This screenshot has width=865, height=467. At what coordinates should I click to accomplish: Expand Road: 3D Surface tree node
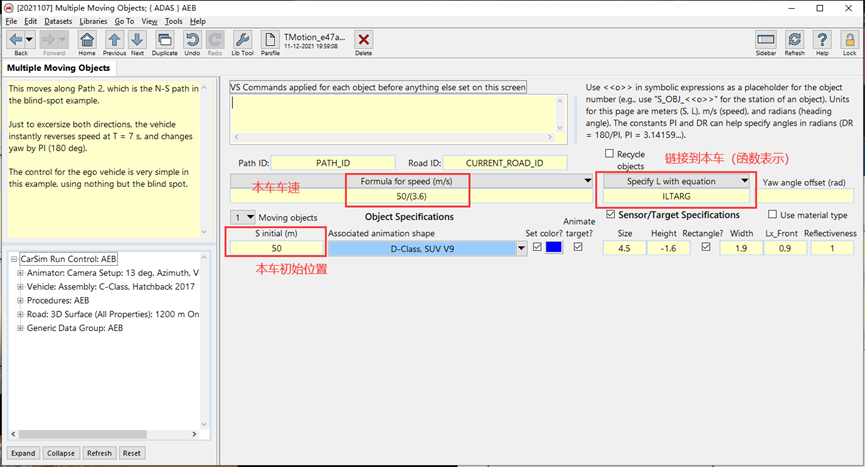coord(20,314)
